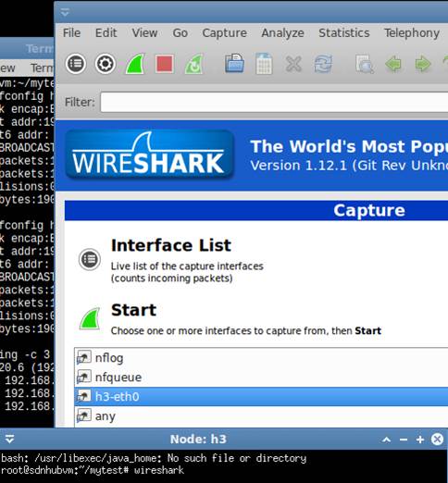The width and height of the screenshot is (448, 483).
Task: Click the h3-eth0 interface icon
Action: 83,396
